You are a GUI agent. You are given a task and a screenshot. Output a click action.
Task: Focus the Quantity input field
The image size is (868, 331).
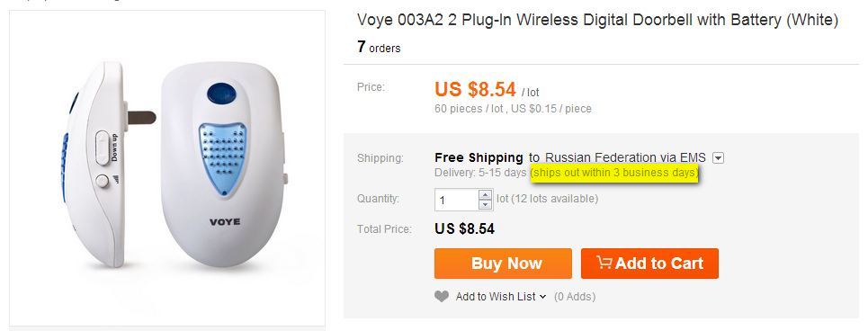pos(457,200)
